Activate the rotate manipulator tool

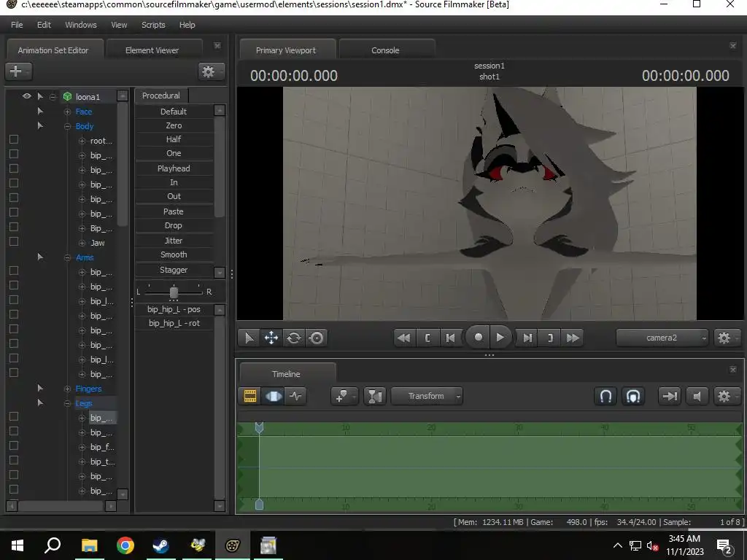[293, 338]
